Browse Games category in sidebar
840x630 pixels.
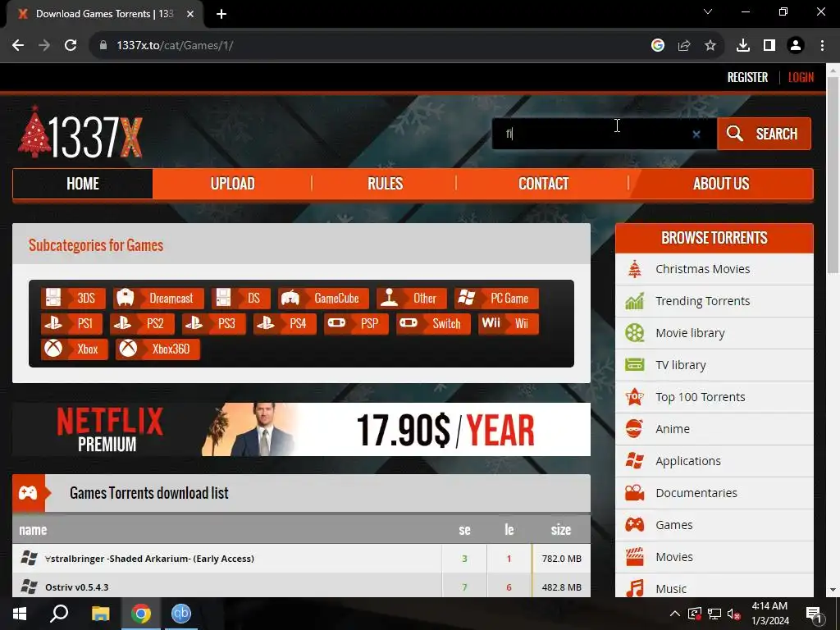click(x=714, y=525)
